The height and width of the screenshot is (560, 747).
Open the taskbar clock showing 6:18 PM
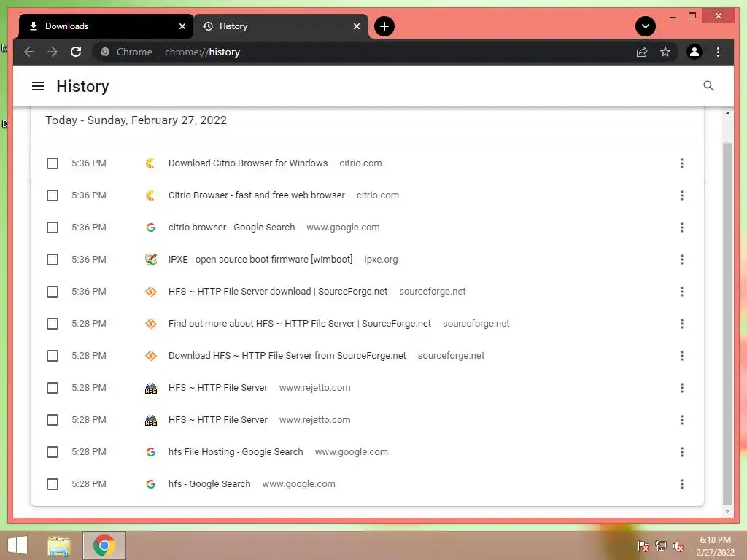click(x=715, y=545)
